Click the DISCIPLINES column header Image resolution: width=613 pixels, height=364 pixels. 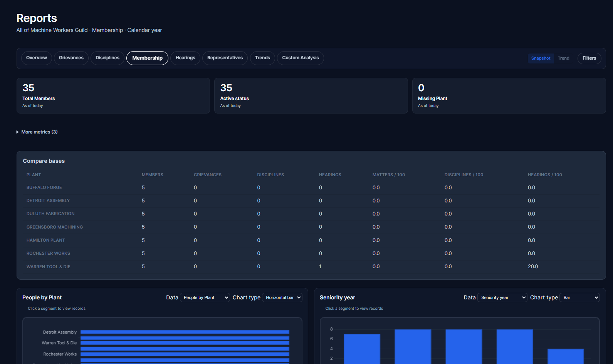click(x=270, y=175)
